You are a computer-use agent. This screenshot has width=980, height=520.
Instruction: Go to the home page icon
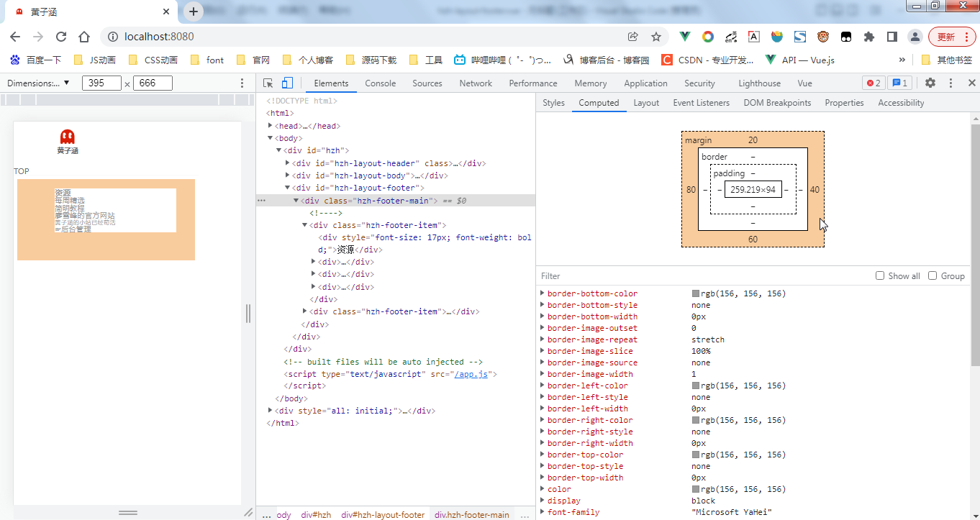[84, 37]
